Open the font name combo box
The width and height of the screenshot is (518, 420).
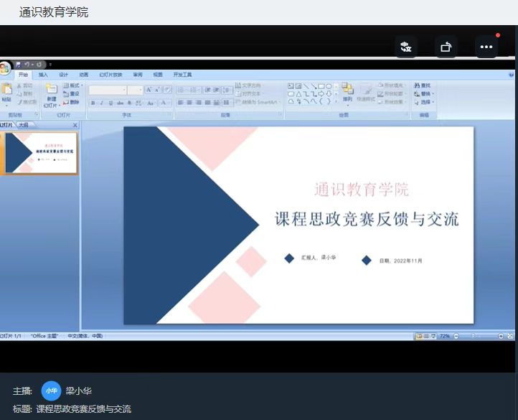(108, 90)
